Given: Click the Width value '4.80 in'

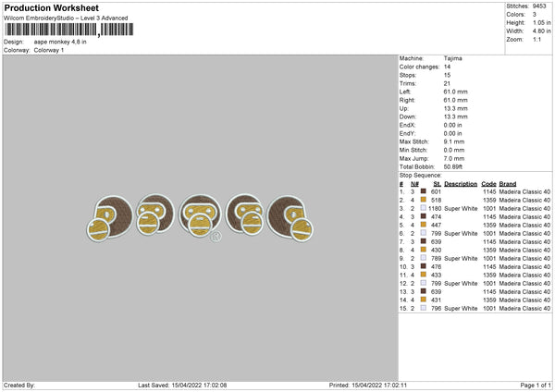Looking at the screenshot, I should [541, 31].
